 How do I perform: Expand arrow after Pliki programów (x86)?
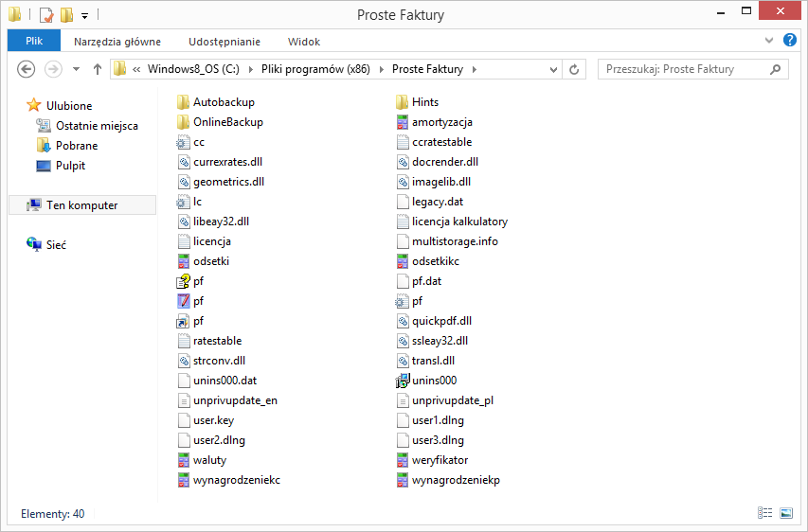pos(382,69)
